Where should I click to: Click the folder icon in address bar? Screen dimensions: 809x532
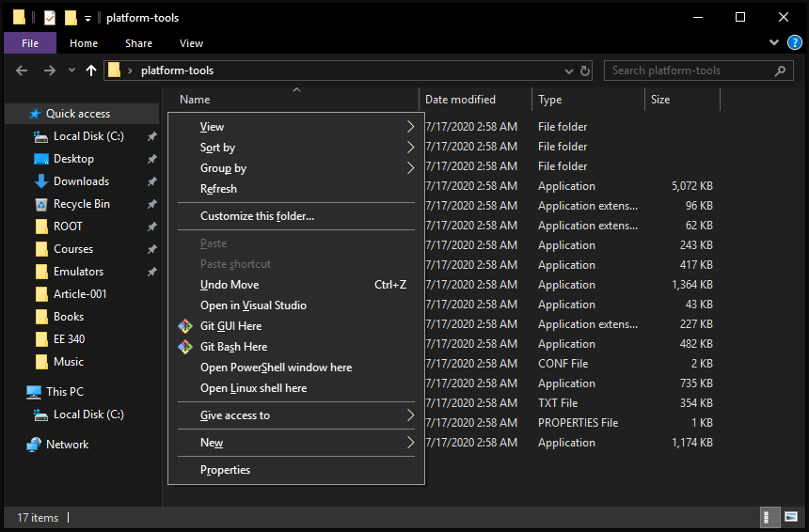(x=115, y=70)
